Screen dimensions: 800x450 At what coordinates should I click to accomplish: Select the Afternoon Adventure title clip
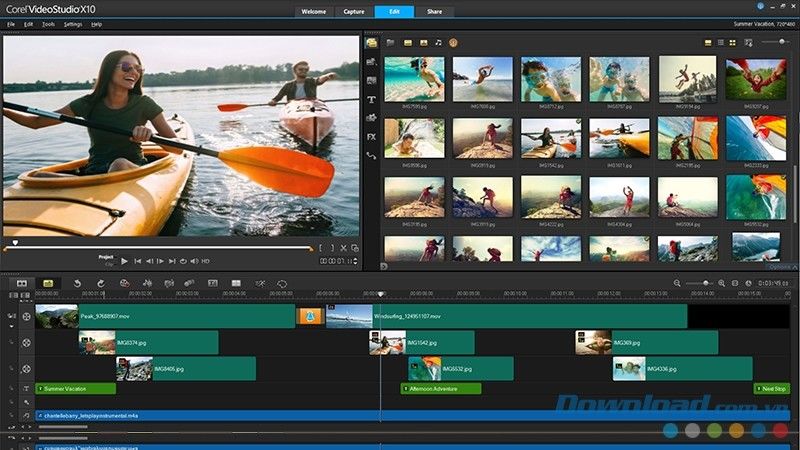441,388
